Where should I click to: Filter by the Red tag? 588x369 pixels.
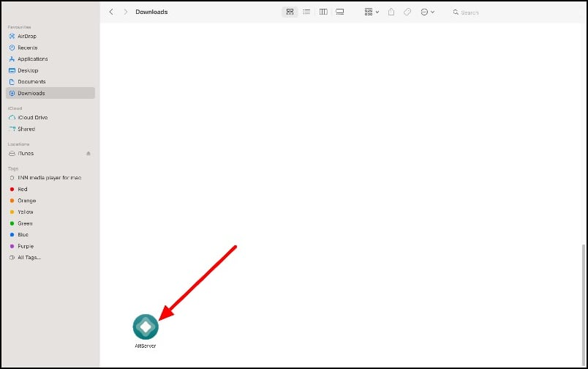tap(50, 189)
